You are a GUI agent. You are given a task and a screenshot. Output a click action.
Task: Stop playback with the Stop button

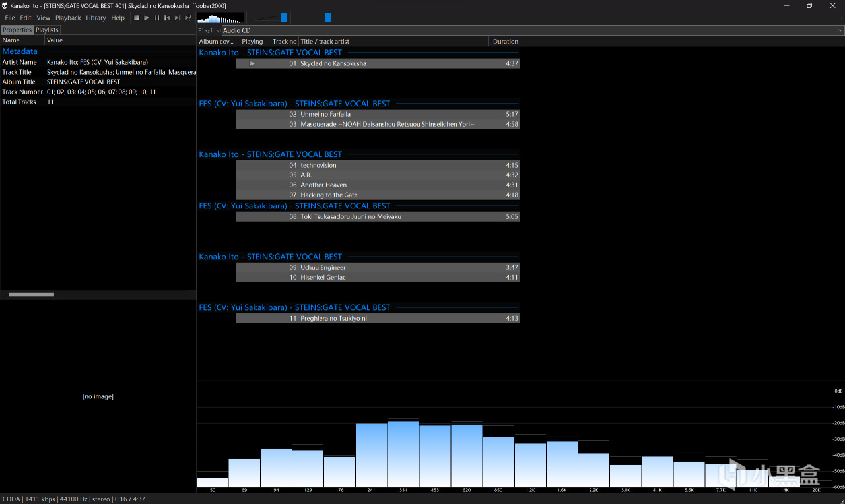point(137,18)
